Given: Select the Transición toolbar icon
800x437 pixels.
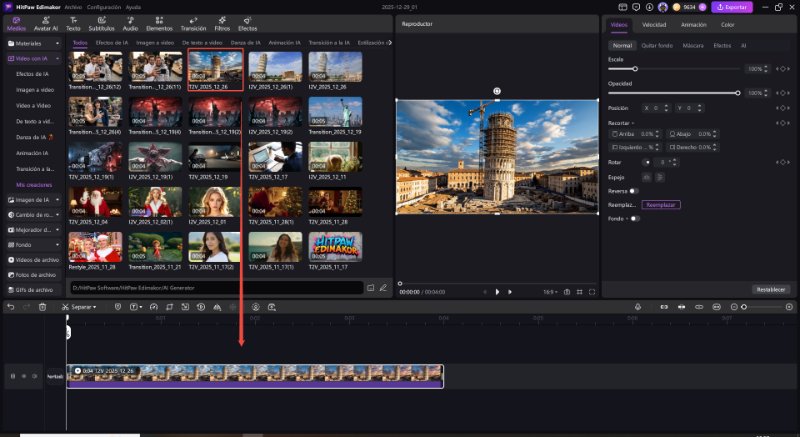Looking at the screenshot, I should coord(192,24).
